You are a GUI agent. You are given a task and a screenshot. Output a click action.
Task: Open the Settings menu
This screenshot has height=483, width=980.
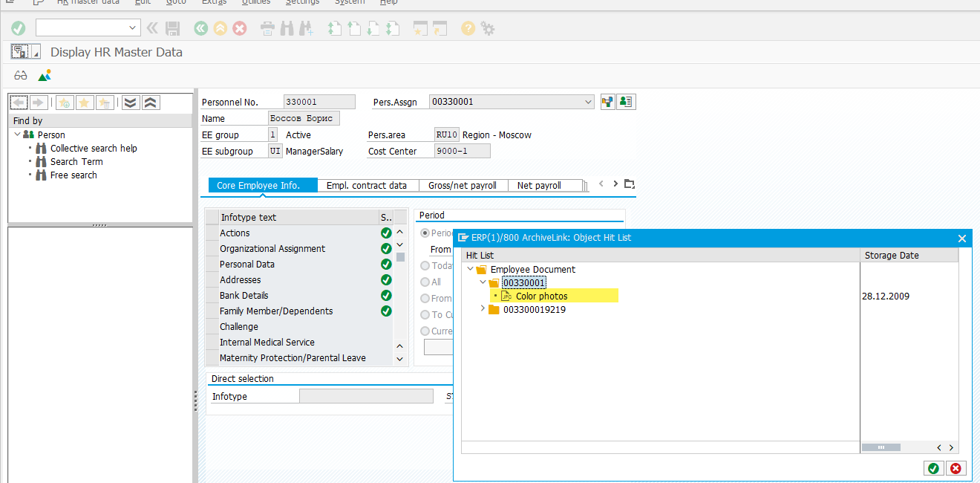pos(302,2)
